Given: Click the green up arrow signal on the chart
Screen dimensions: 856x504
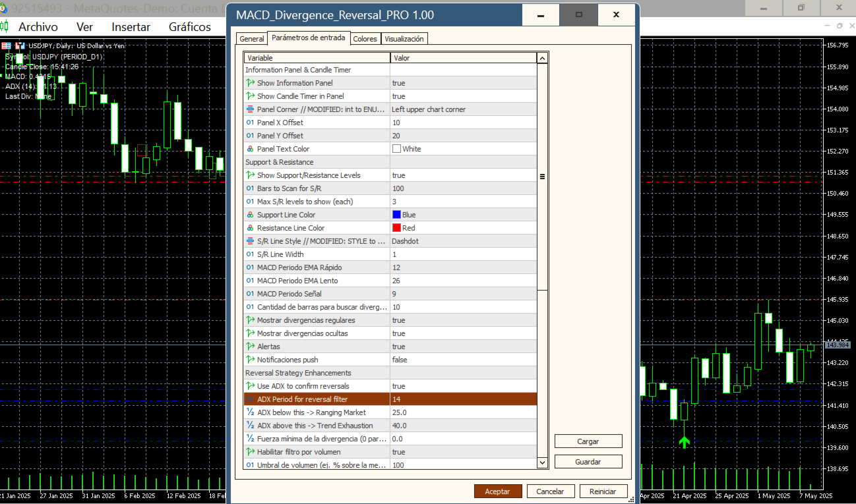Looking at the screenshot, I should [x=684, y=442].
